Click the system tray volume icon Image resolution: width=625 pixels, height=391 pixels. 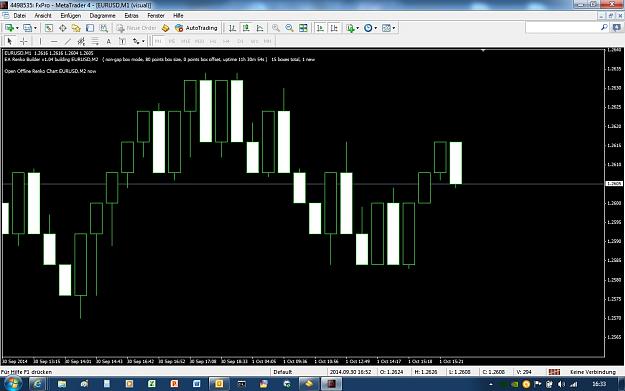pos(561,384)
